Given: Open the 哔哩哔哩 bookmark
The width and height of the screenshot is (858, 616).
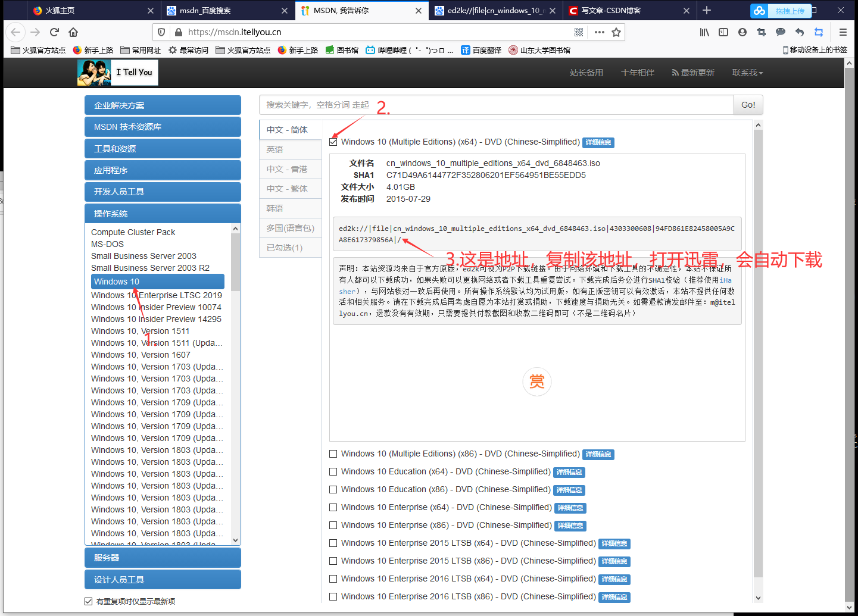Looking at the screenshot, I should (409, 51).
